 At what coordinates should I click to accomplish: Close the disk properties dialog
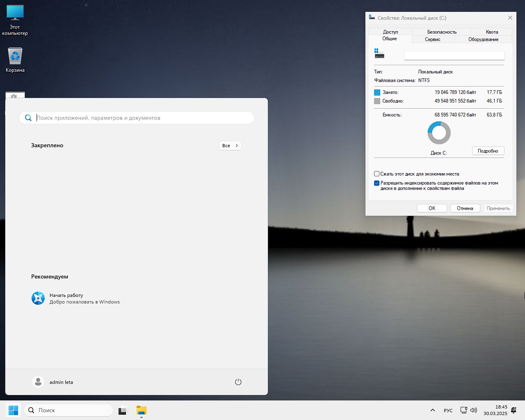coord(510,18)
